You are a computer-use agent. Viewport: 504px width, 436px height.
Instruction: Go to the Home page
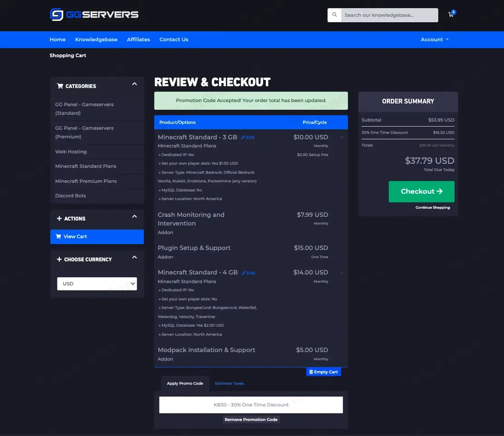point(58,39)
